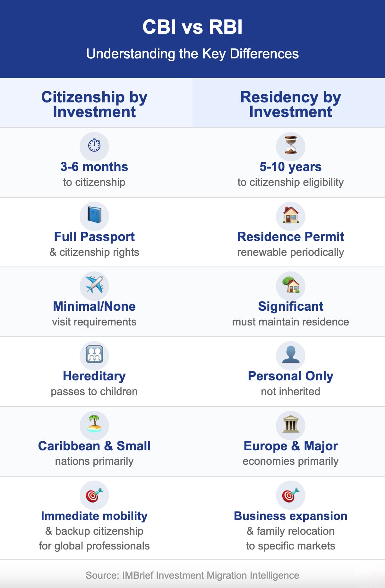Select the target icon above Immediate mobility
385x588 pixels.
pyautogui.click(x=94, y=495)
